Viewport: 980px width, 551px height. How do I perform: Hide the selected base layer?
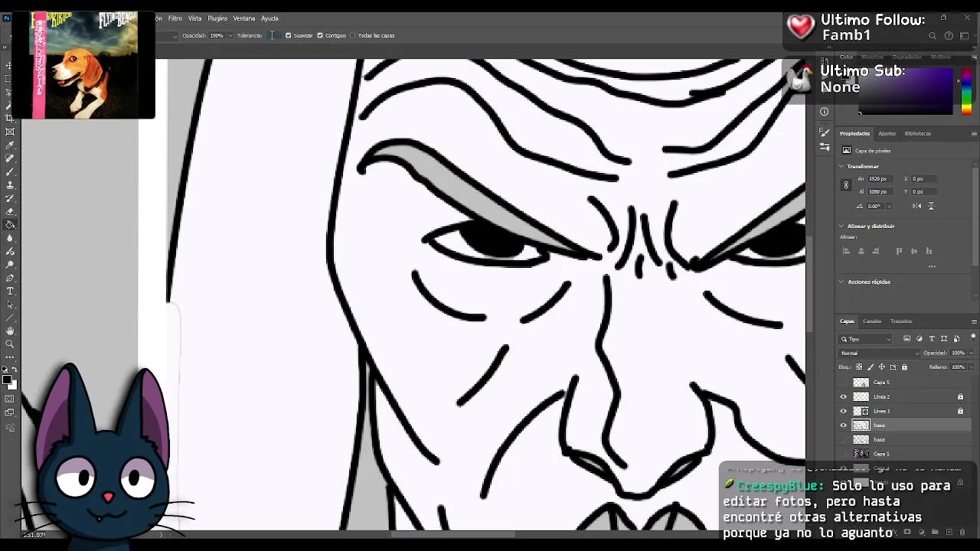point(844,425)
